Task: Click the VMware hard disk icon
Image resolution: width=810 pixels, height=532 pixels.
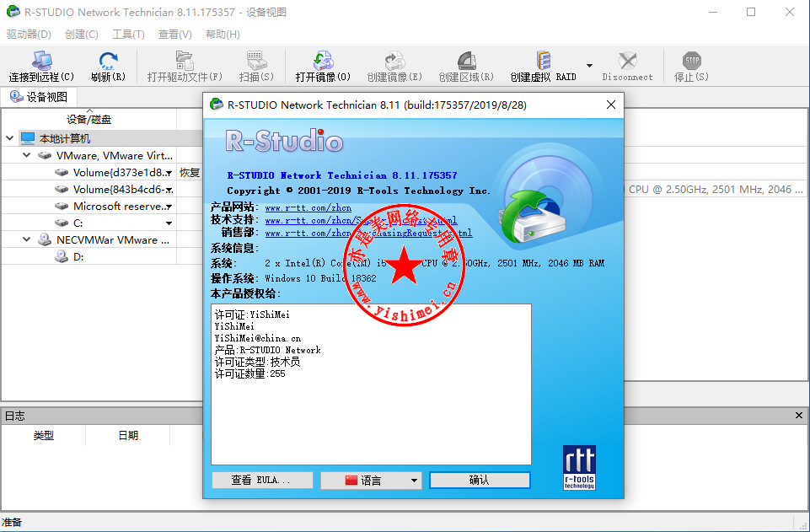Action: click(x=45, y=155)
